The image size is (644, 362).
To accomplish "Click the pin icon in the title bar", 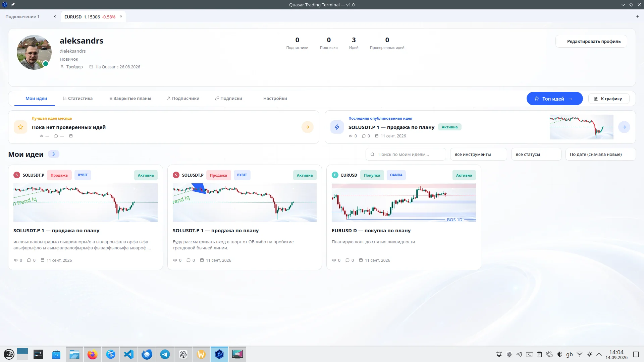I will point(13,5).
